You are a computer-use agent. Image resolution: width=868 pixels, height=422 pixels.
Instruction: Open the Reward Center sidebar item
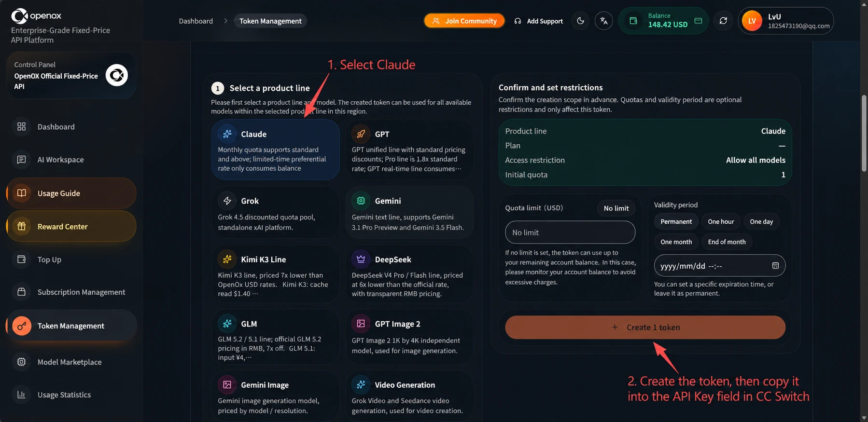click(x=71, y=226)
